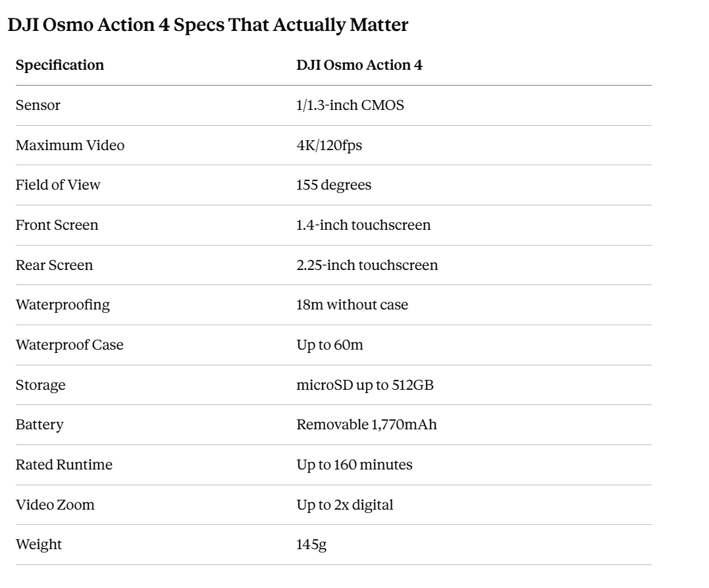
Task: Select the 2.25-inch touchscreen value
Action: click(367, 265)
